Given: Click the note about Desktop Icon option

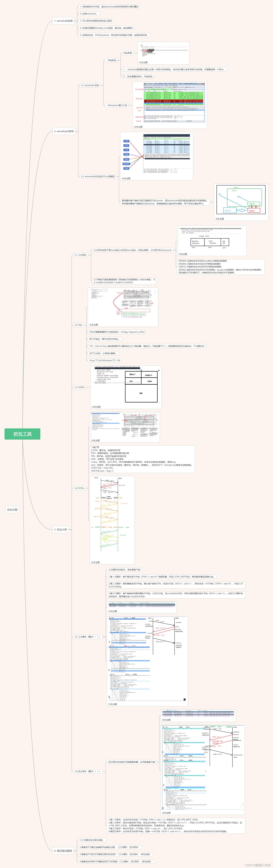Looking at the screenshot, I should pos(107,28).
